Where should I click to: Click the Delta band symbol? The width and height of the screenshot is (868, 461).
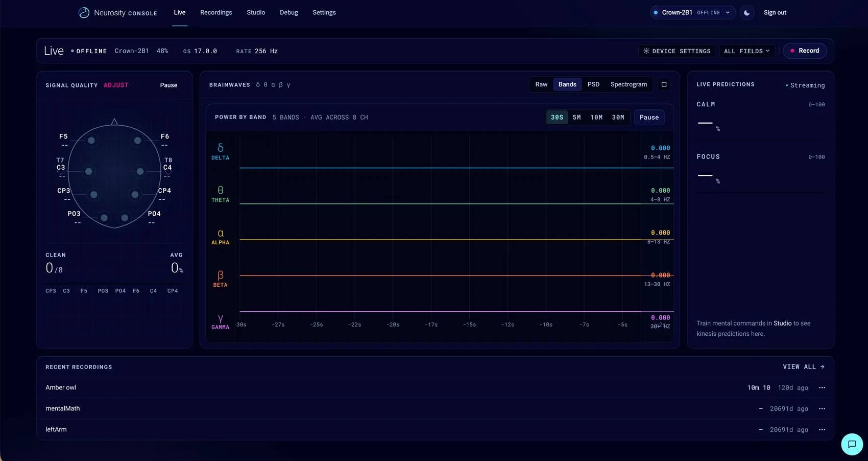[x=221, y=148]
